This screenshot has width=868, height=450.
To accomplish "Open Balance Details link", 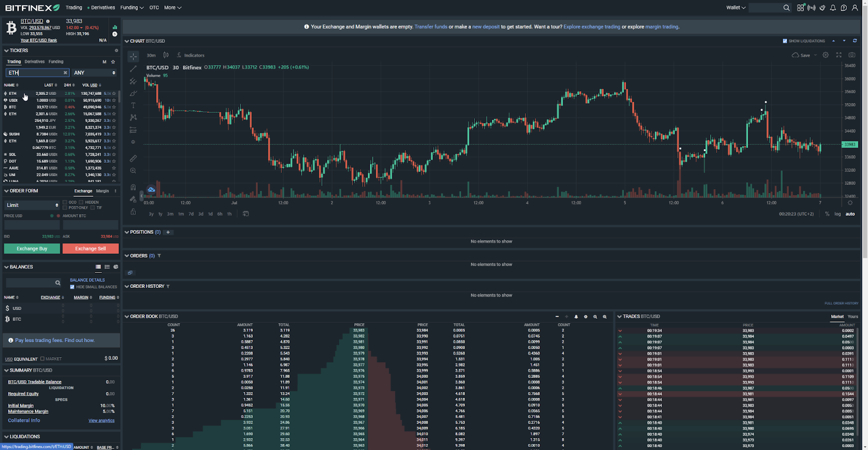I will click(87, 280).
